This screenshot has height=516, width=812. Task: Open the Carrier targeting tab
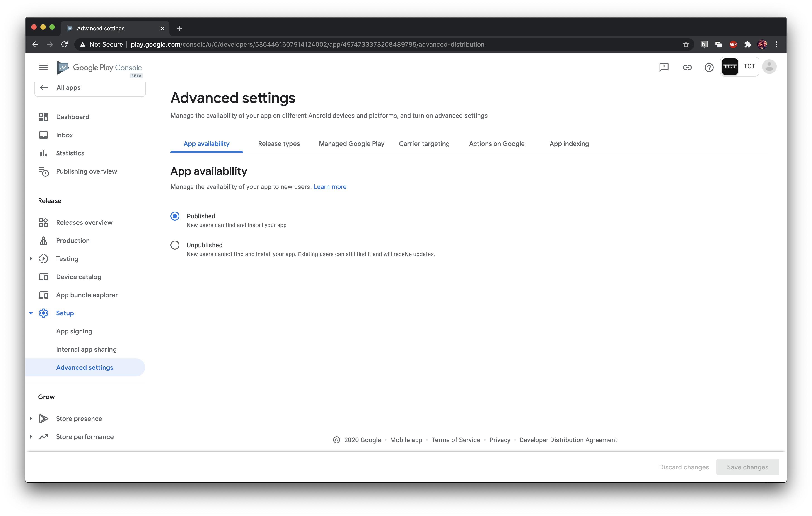pyautogui.click(x=424, y=144)
